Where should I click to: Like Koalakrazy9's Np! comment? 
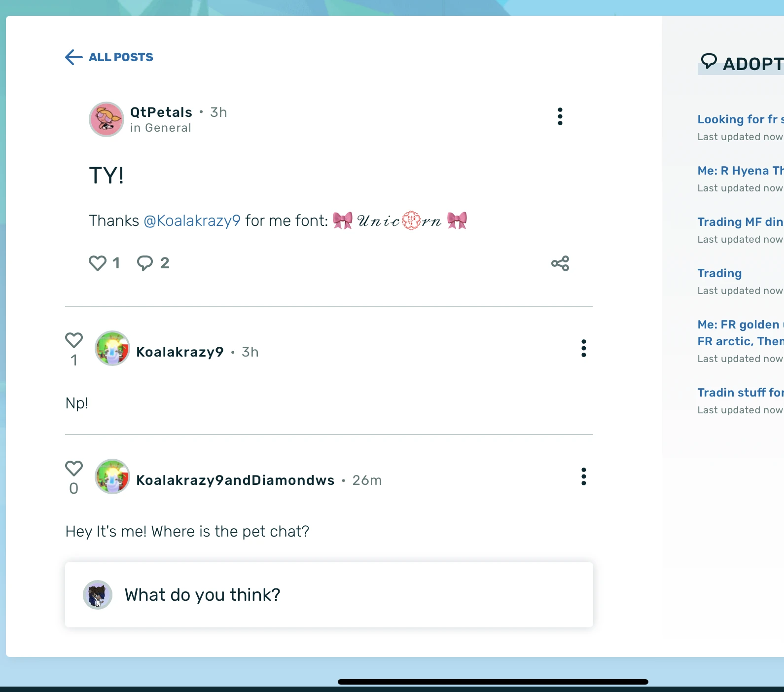click(74, 340)
